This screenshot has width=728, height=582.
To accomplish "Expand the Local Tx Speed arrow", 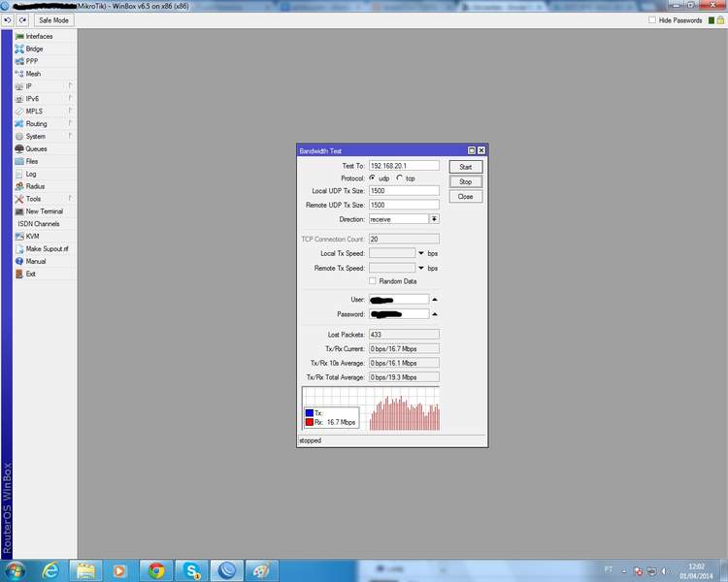I will point(421,253).
